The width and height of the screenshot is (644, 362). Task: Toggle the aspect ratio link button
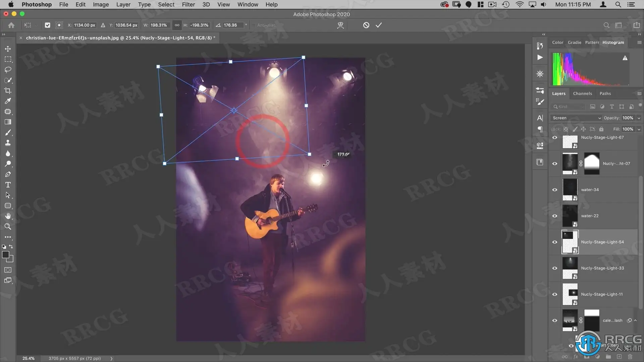[177, 25]
